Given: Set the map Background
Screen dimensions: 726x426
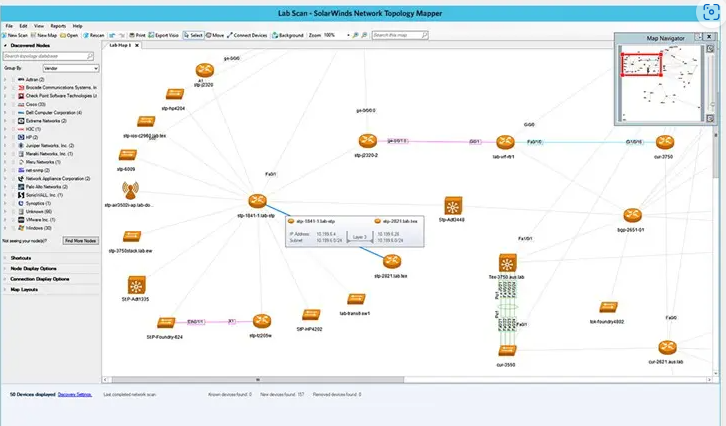Looking at the screenshot, I should (288, 35).
